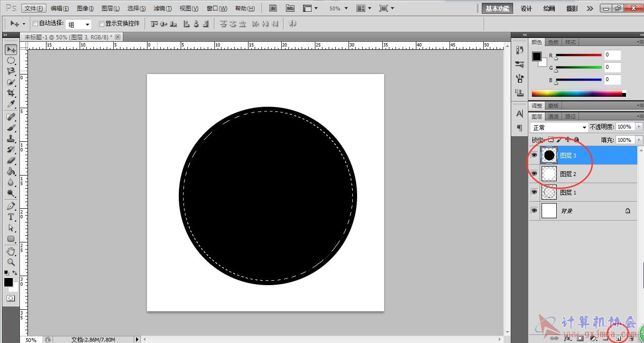Open the 不透明度 slider arrow

click(639, 127)
